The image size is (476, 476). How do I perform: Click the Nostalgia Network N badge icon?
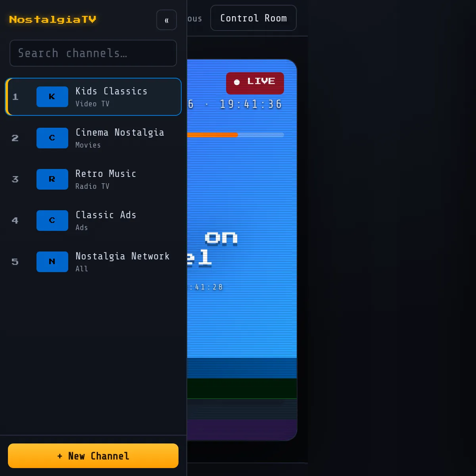pyautogui.click(x=52, y=262)
